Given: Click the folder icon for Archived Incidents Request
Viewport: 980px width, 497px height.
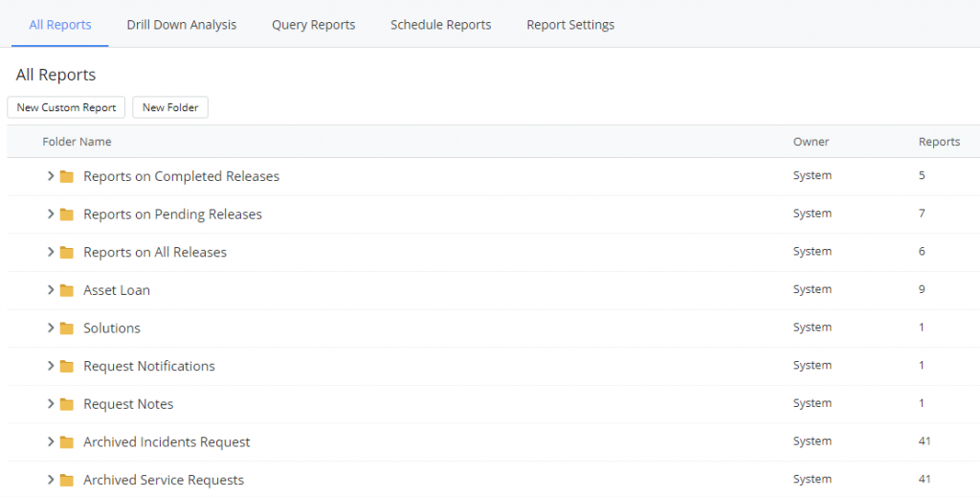Looking at the screenshot, I should tap(66, 442).
